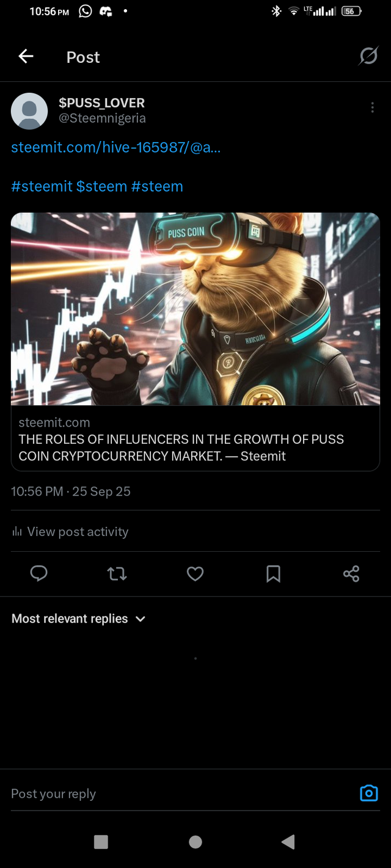Tap the camera icon in reply bar

pyautogui.click(x=368, y=793)
